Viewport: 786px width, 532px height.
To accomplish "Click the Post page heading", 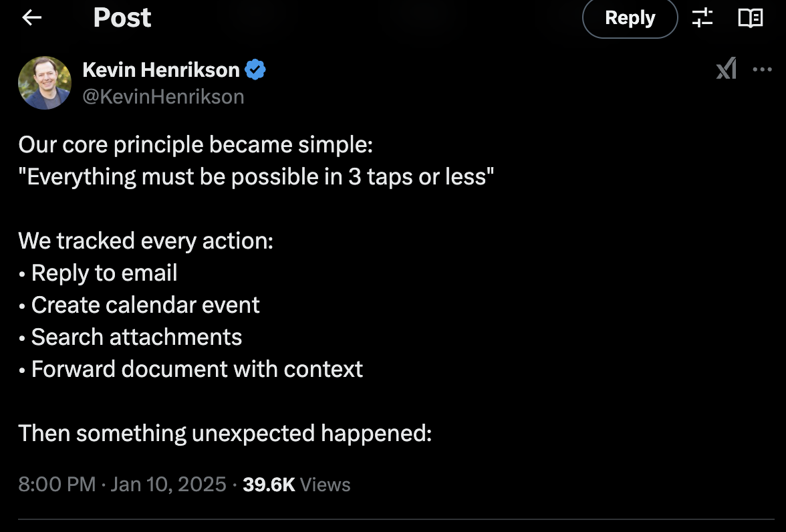I will [x=122, y=18].
